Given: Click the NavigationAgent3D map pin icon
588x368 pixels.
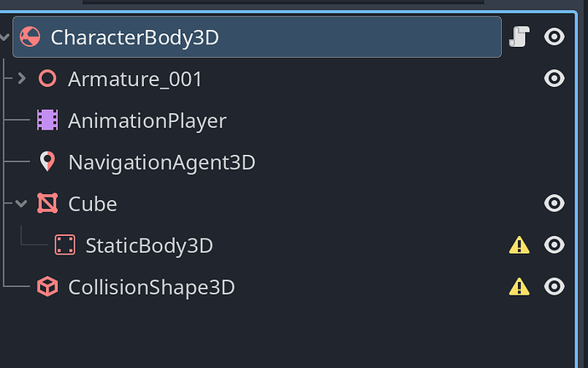Looking at the screenshot, I should click(48, 162).
